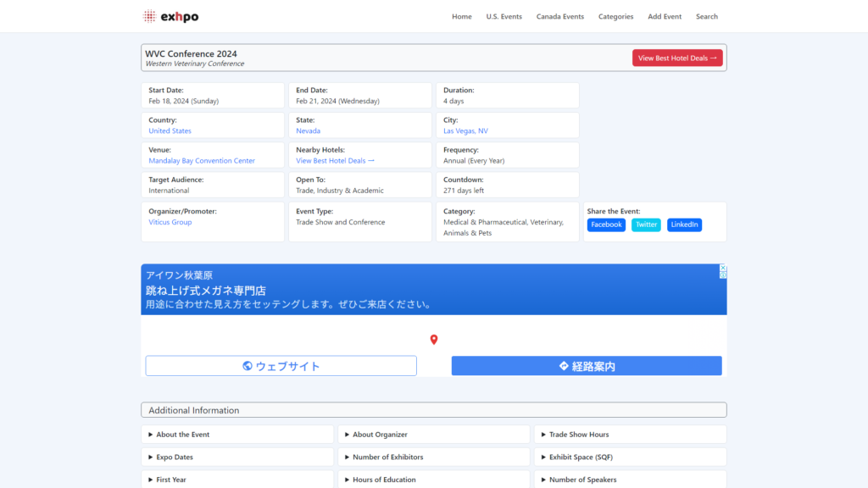Image resolution: width=868 pixels, height=488 pixels.
Task: Click the exhpo logo
Action: coord(170,17)
